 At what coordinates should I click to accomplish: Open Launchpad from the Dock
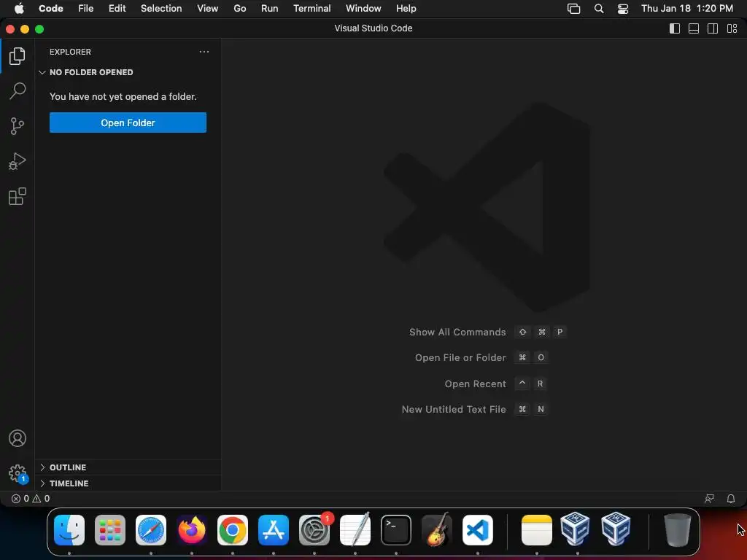[x=110, y=530]
